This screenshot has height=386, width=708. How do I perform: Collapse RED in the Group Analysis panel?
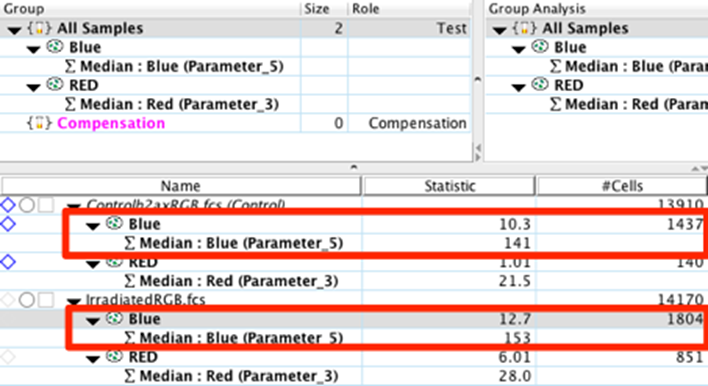click(518, 87)
